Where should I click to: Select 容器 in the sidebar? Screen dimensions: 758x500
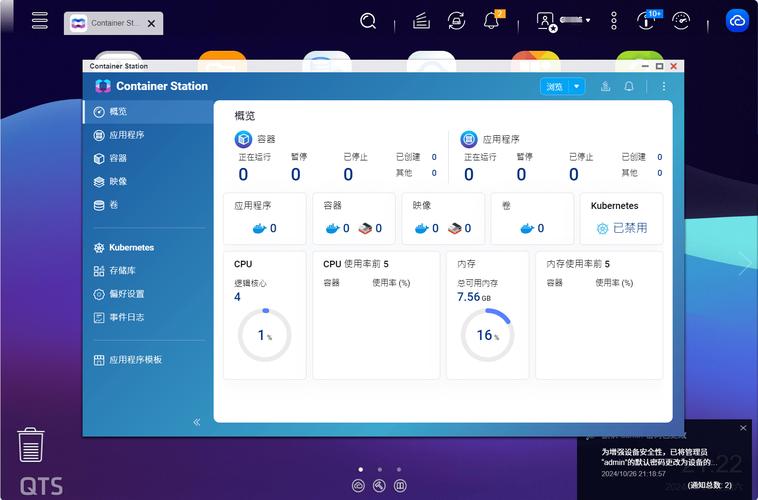148,158
